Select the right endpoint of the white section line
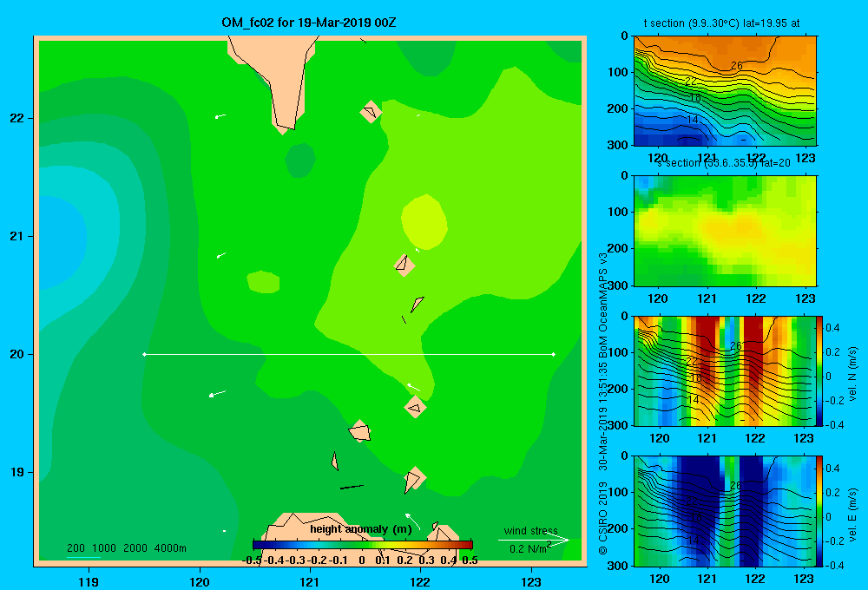This screenshot has height=590, width=868. click(x=554, y=354)
